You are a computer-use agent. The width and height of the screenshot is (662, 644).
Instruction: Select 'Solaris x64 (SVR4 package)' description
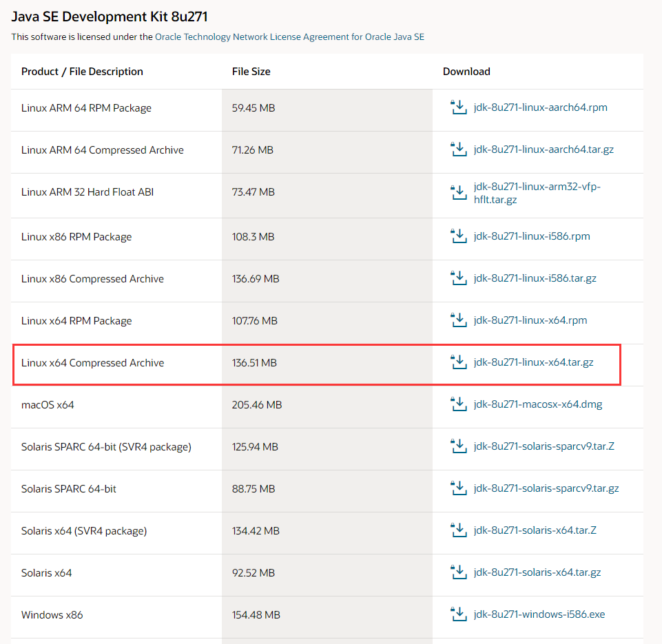(84, 530)
